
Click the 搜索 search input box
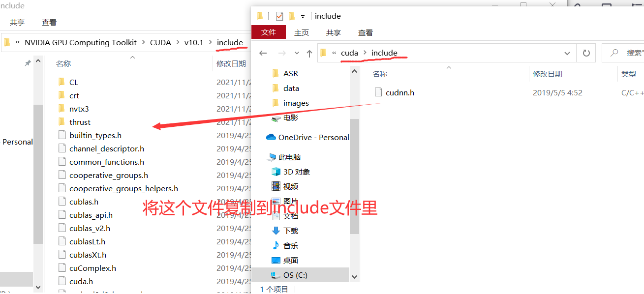pyautogui.click(x=623, y=53)
